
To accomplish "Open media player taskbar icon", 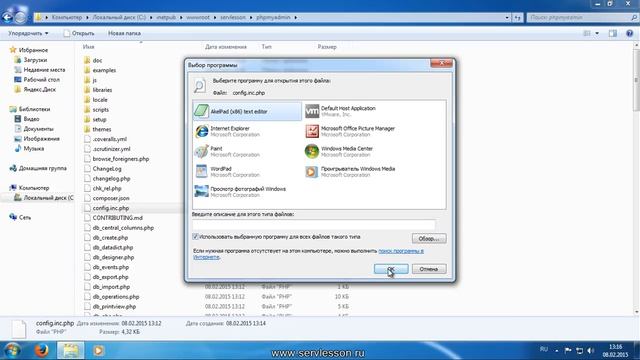I will (98, 350).
